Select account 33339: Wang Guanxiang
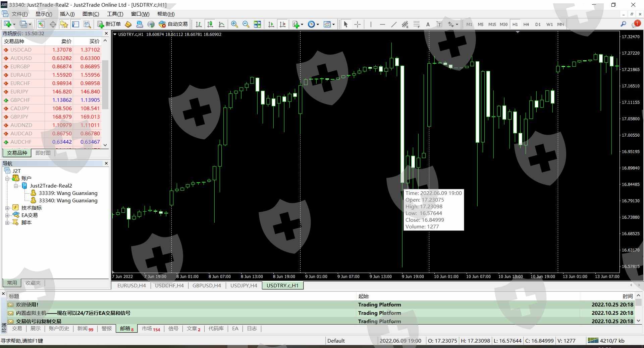 68,193
